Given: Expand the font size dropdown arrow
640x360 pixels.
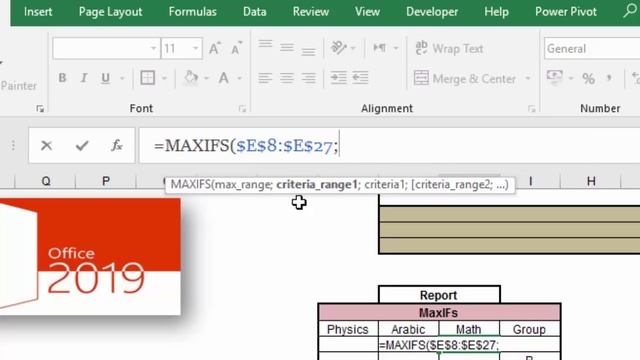Looking at the screenshot, I should coord(196,49).
